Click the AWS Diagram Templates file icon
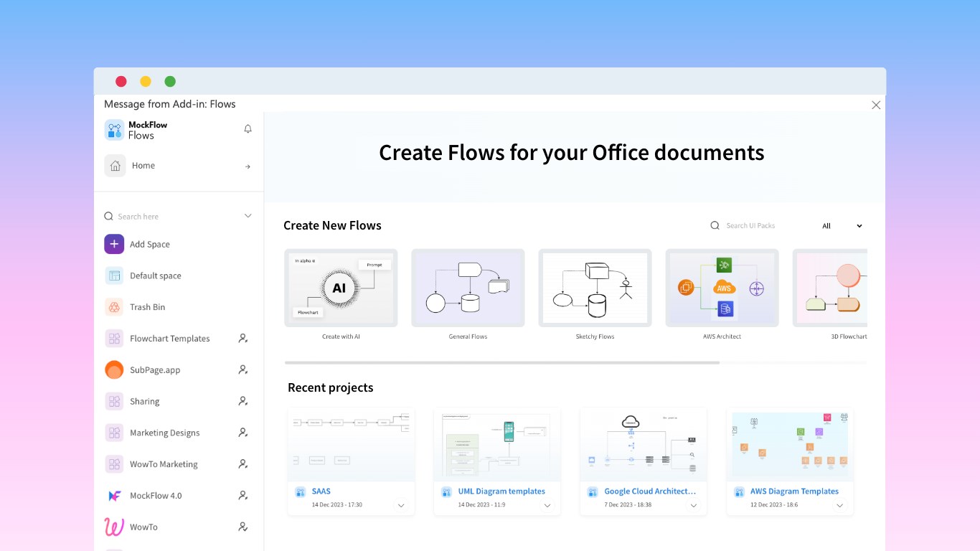This screenshot has height=551, width=980. 739,492
